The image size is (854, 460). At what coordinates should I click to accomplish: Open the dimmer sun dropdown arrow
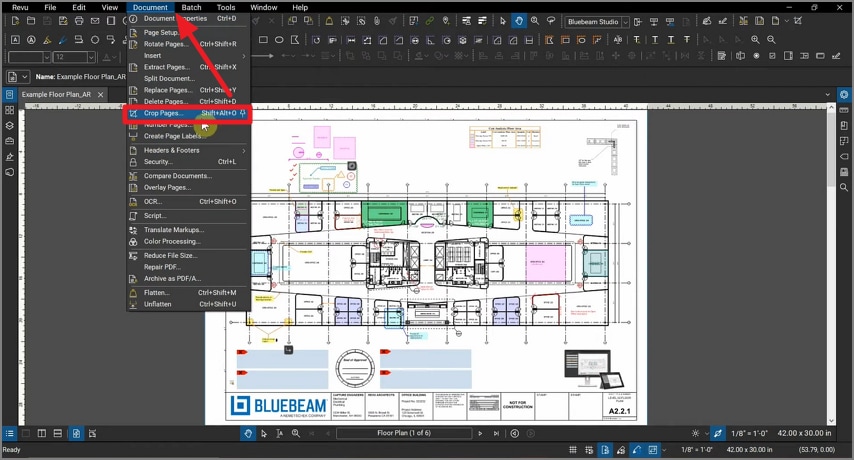(x=706, y=434)
